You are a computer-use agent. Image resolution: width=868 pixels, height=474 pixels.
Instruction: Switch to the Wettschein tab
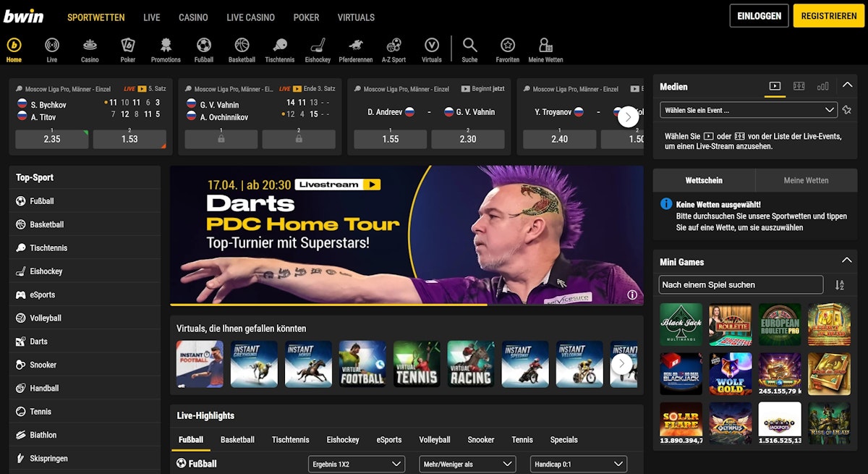pos(704,180)
